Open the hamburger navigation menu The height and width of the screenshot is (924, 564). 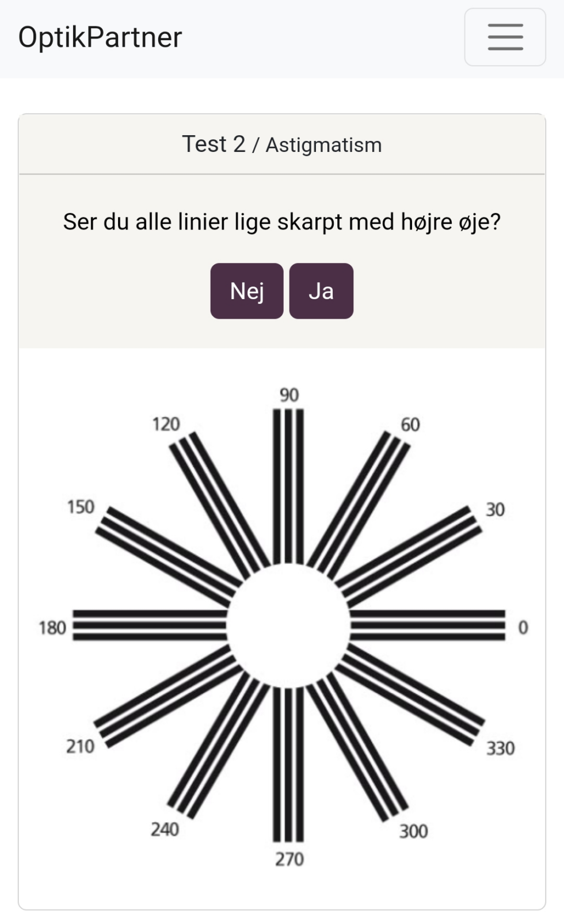coord(505,37)
